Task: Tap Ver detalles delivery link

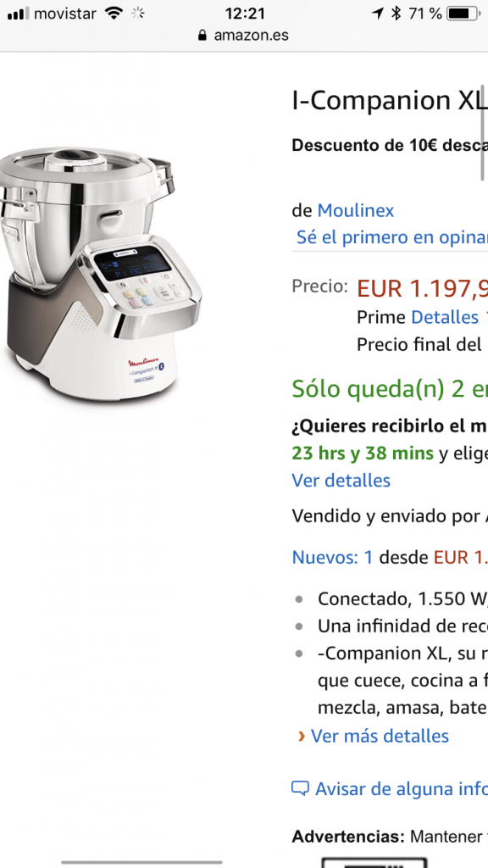Action: (341, 480)
